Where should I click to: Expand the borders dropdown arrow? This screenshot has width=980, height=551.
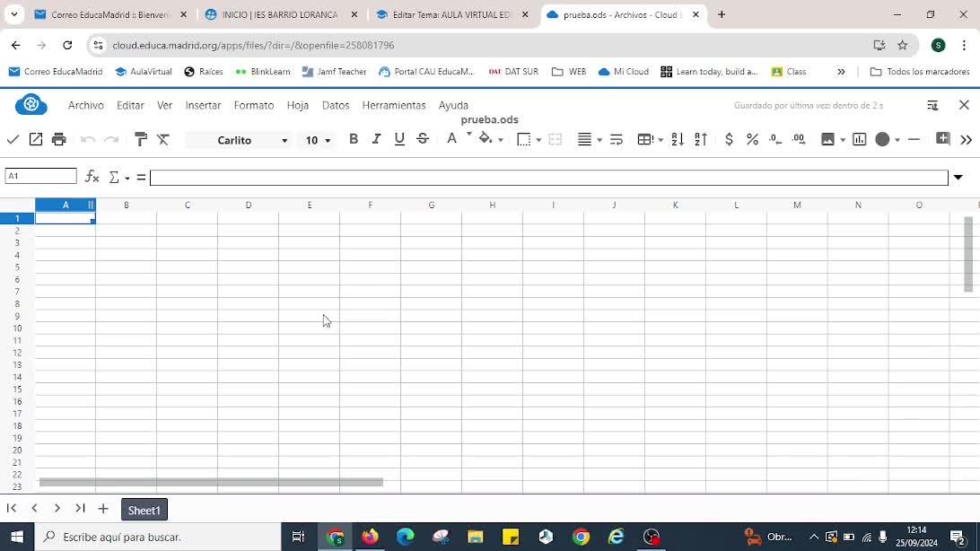(538, 140)
